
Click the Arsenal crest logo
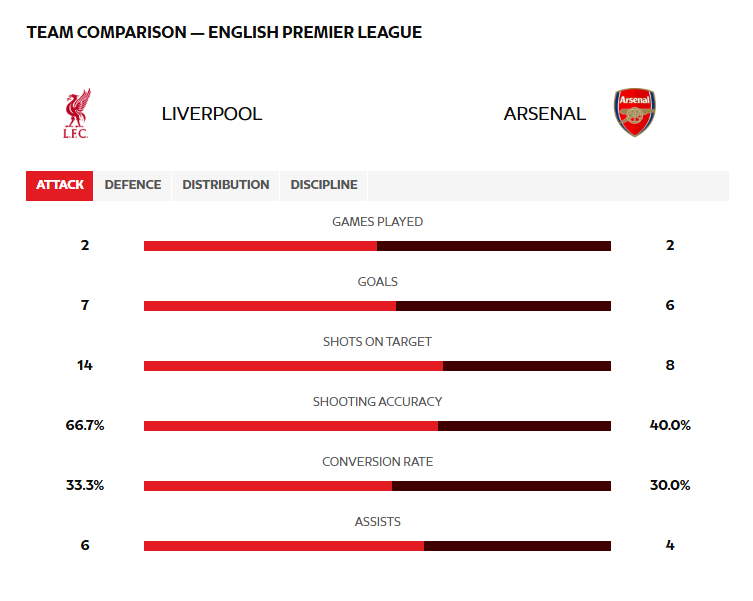point(635,112)
